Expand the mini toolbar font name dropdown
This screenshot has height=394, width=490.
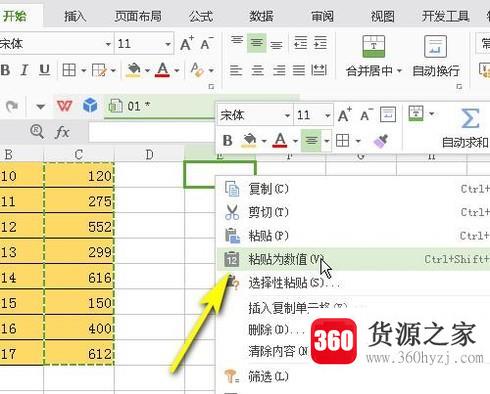coord(287,116)
